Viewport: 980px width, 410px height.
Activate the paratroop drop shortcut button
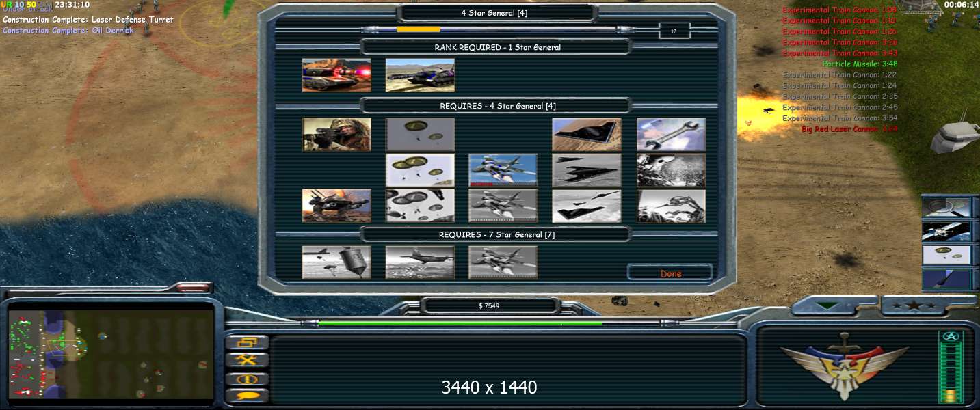[x=946, y=255]
